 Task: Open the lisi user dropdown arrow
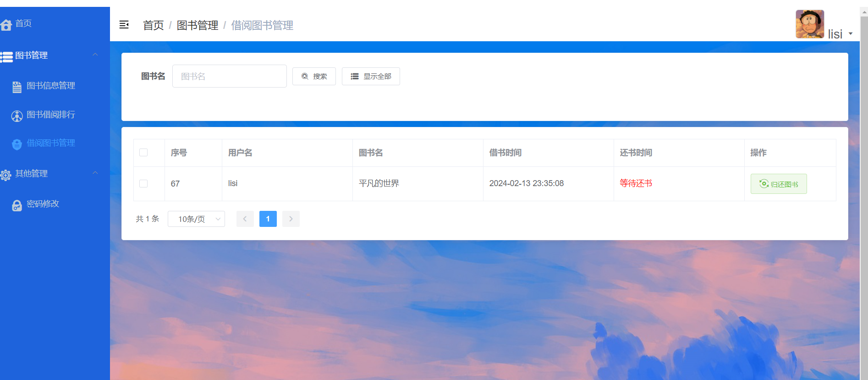coord(851,33)
